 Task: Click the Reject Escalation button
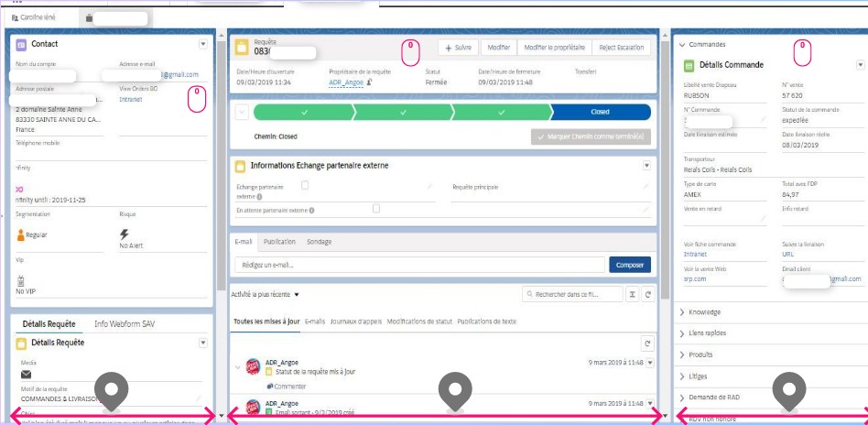tap(621, 48)
